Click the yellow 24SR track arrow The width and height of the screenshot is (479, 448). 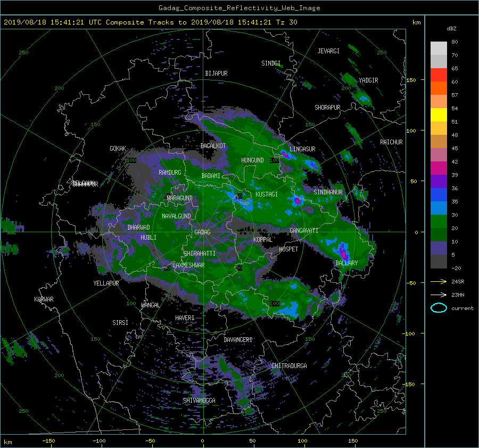tap(439, 281)
